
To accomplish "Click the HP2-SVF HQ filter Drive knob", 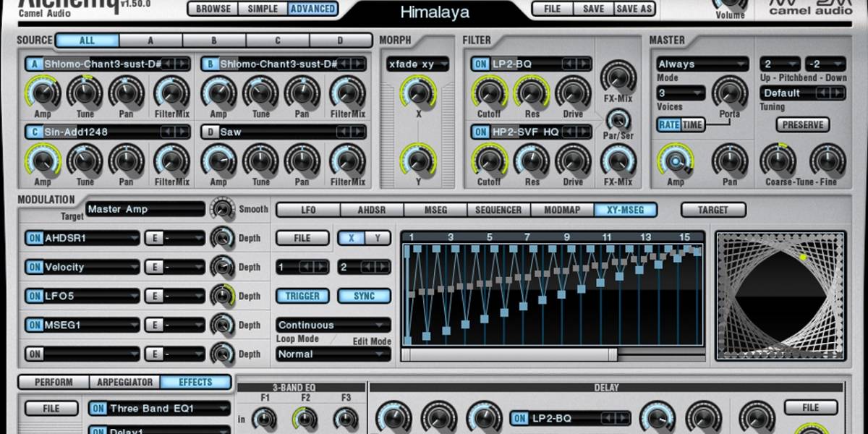I will (x=574, y=160).
